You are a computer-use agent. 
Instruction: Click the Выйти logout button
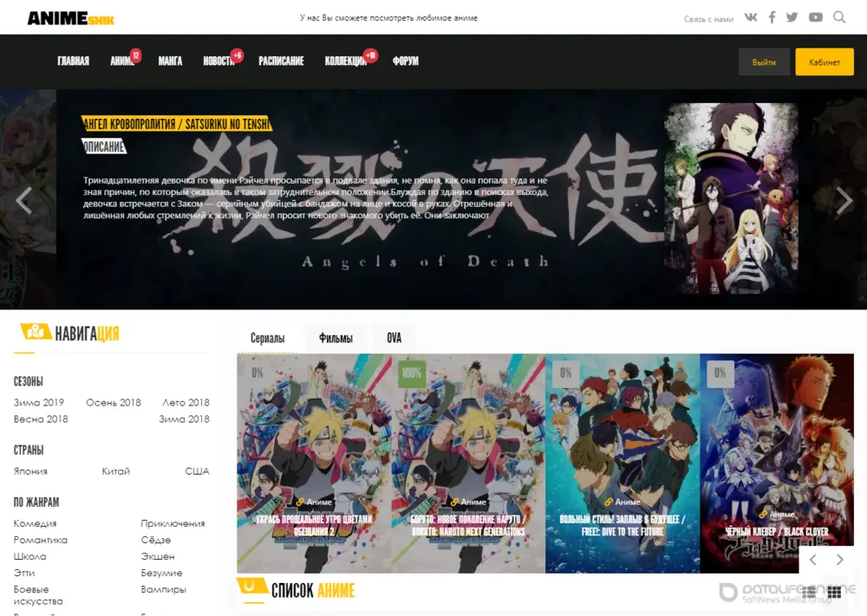tap(764, 62)
